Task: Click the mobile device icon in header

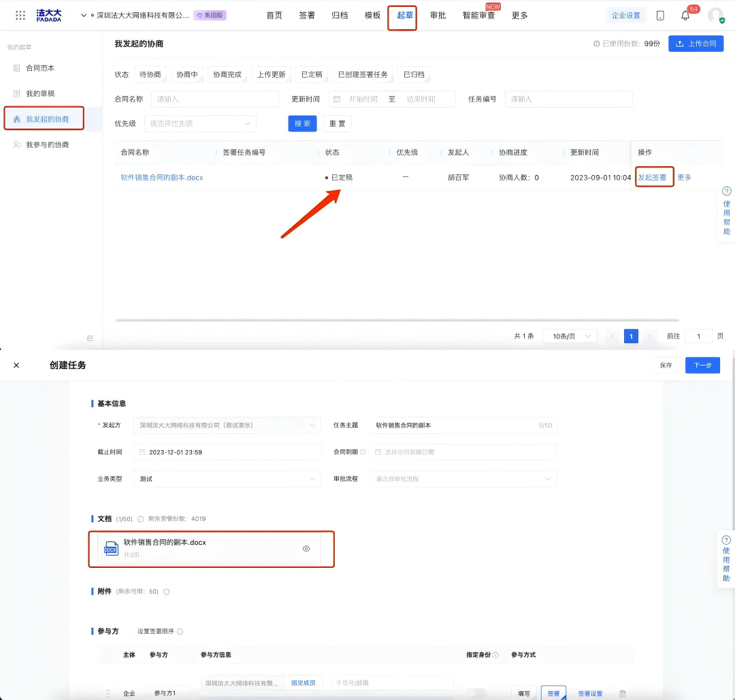Action: (660, 16)
